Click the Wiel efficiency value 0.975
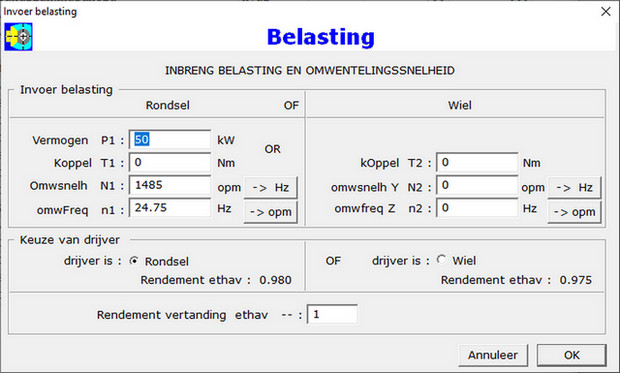 click(576, 280)
